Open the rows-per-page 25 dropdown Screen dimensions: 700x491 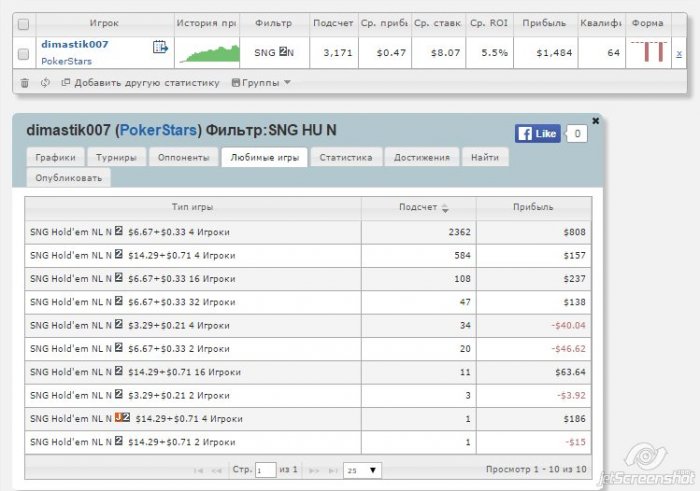pos(362,470)
